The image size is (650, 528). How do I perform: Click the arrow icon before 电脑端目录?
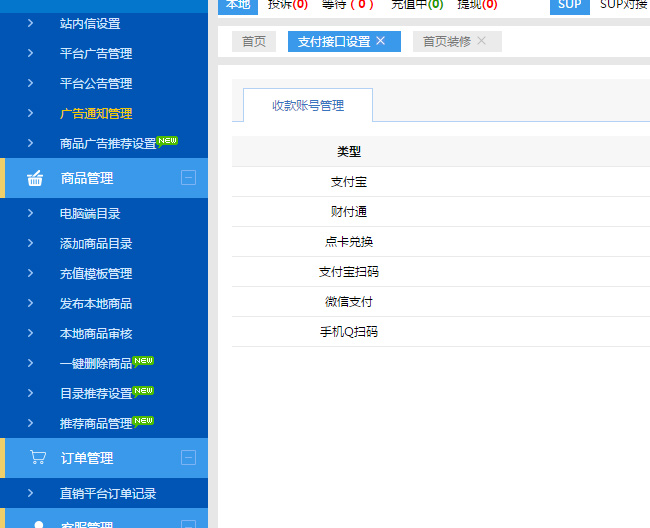(x=31, y=214)
